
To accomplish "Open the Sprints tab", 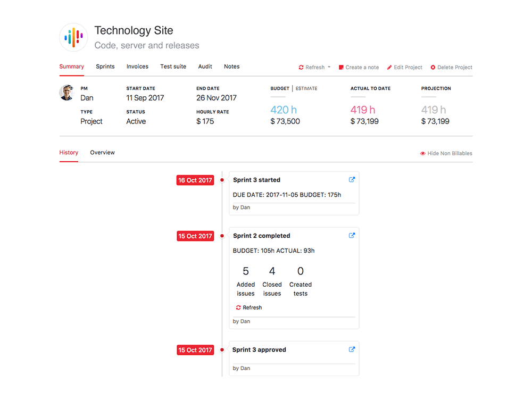I will pos(105,66).
